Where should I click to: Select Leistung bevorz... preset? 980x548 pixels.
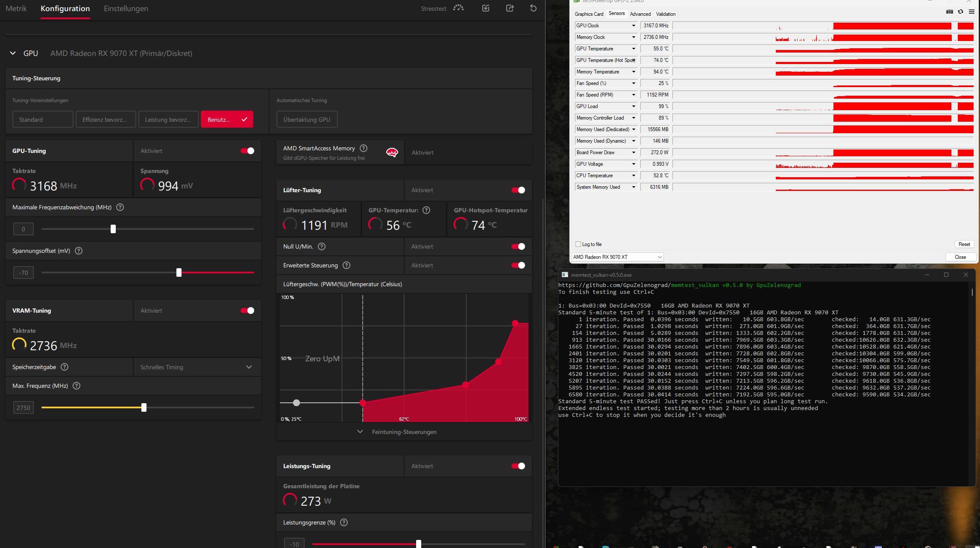click(x=168, y=119)
